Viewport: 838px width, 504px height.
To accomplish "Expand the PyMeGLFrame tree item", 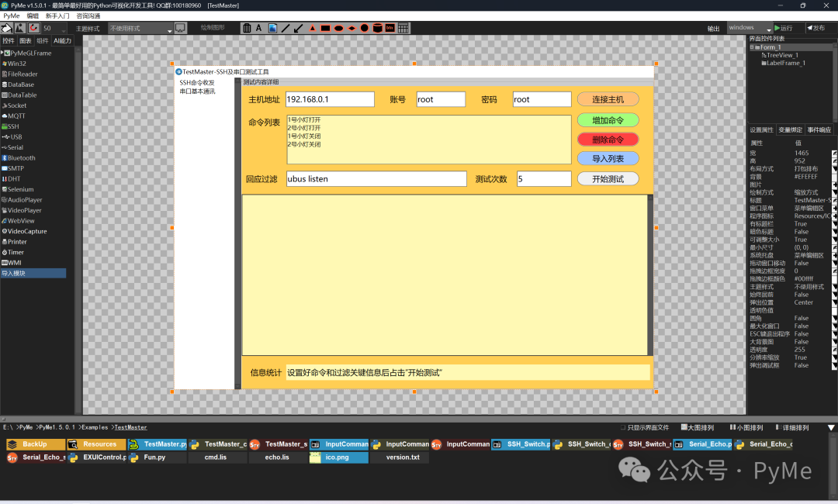I will (x=2, y=53).
